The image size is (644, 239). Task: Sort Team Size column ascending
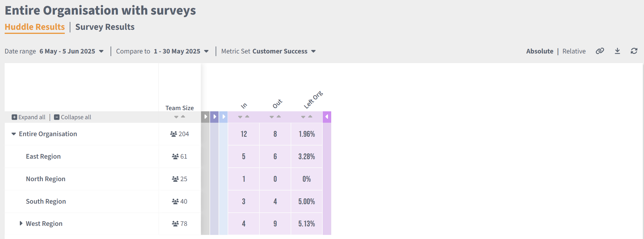click(183, 117)
